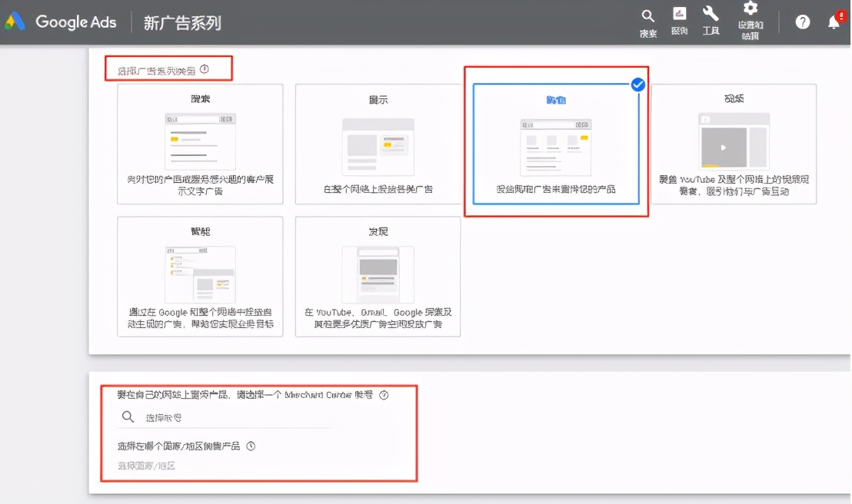The width and height of the screenshot is (852, 504).
Task: Select the Display (展示) campaign card
Action: 377,144
